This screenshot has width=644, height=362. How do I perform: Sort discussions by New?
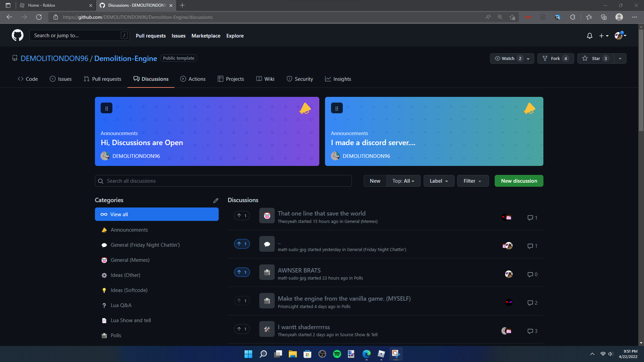pyautogui.click(x=375, y=181)
